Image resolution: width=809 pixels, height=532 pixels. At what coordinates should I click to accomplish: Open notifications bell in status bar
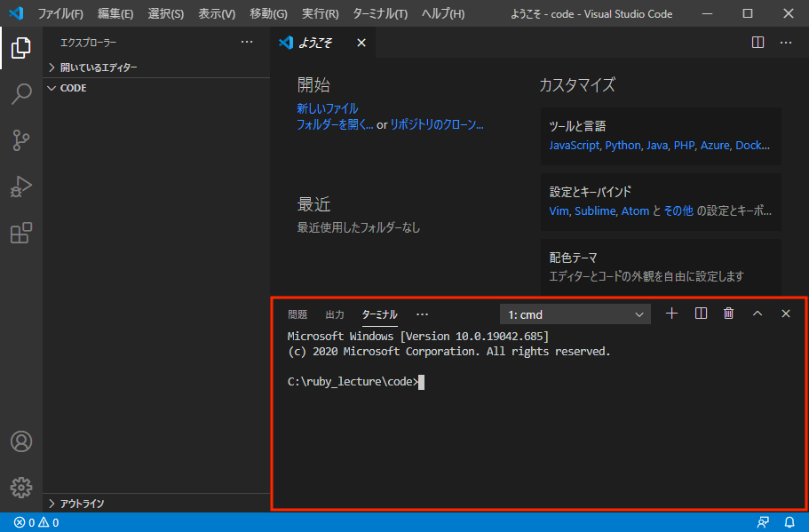point(789,523)
